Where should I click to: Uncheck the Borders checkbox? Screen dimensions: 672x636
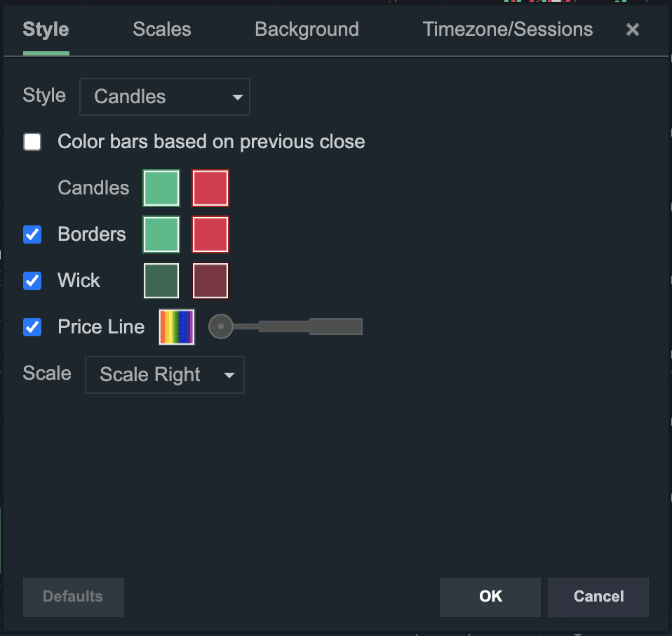[x=32, y=234]
